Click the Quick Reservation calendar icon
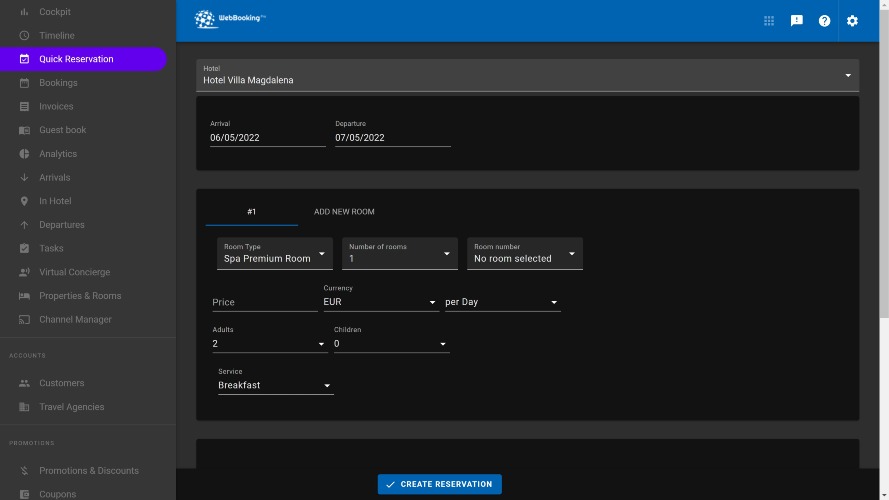Viewport: 889px width, 500px height. (x=24, y=59)
